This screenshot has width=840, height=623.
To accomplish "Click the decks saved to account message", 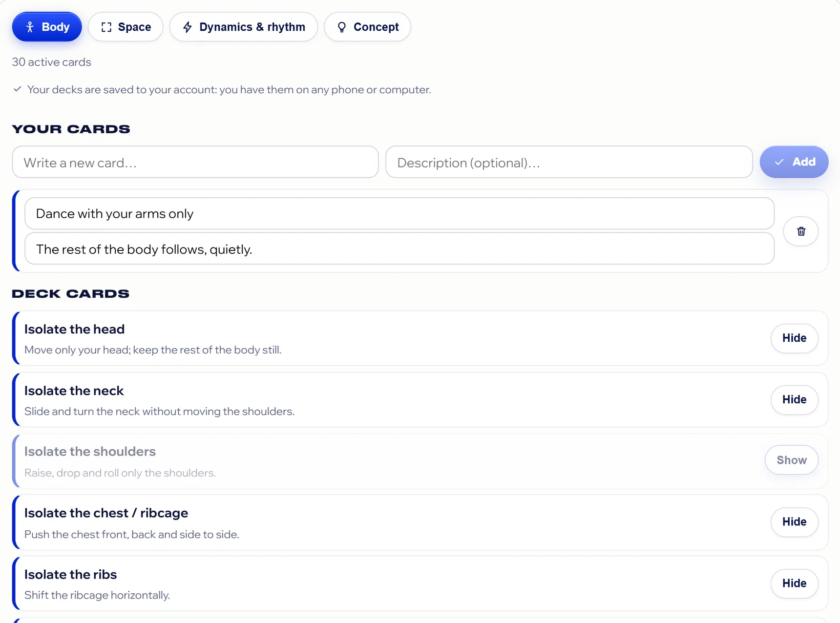I will [x=229, y=90].
